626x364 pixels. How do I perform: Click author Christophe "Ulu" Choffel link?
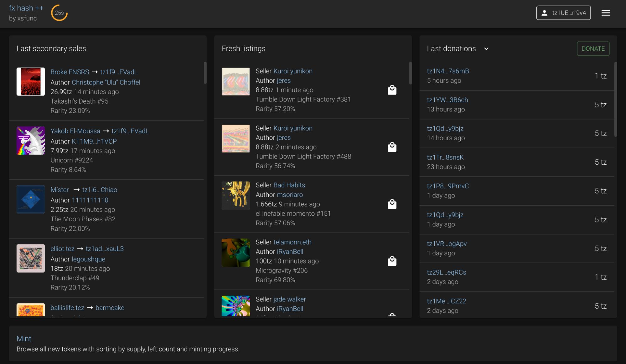point(106,82)
